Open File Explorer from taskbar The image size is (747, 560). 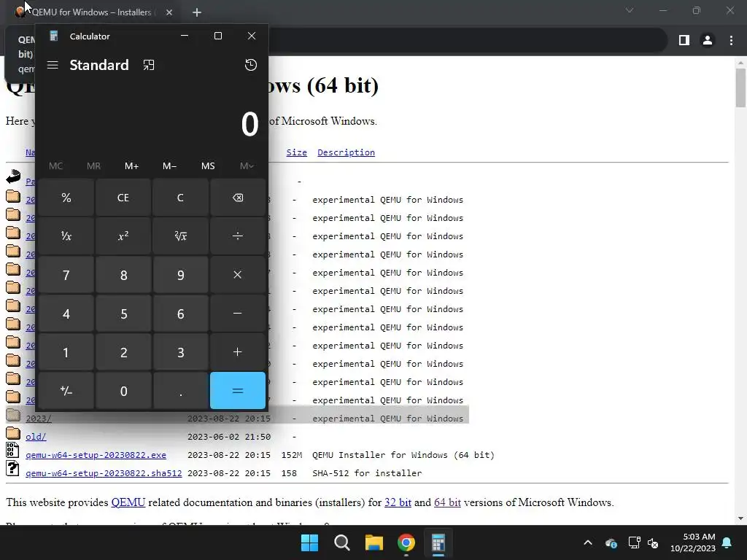click(x=374, y=542)
